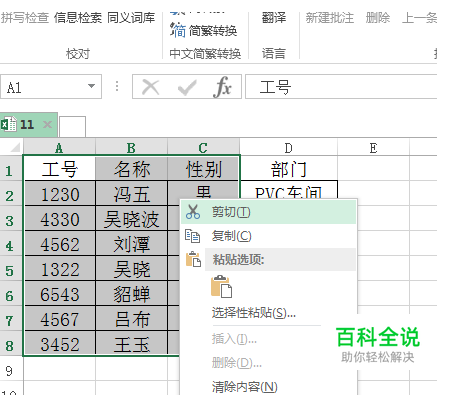Screen dimensions: 462x395
Task: Select column D header
Action: (288, 147)
